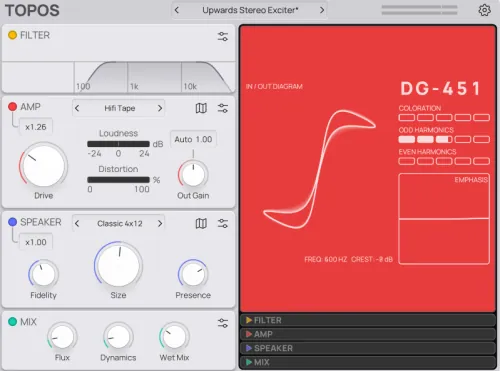The image size is (500, 371).
Task: Expand the AMP row in the right panel
Action: pos(368,334)
